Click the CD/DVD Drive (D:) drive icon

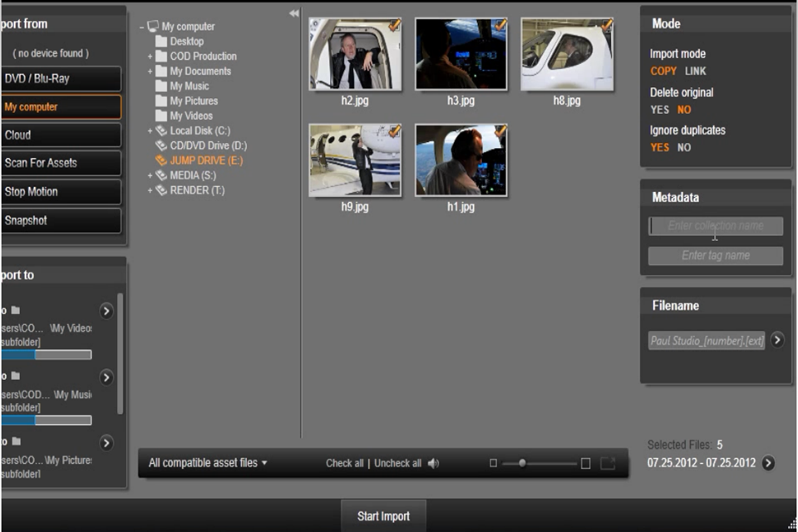point(161,145)
